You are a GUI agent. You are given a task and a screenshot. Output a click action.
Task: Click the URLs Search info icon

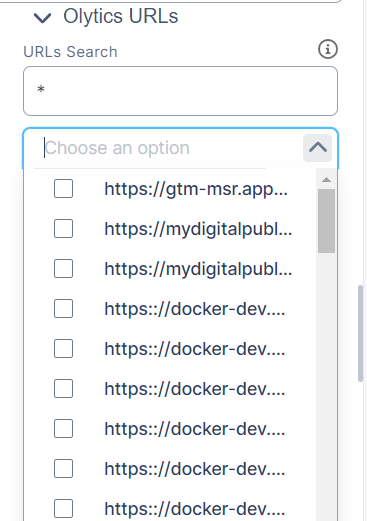coord(328,49)
